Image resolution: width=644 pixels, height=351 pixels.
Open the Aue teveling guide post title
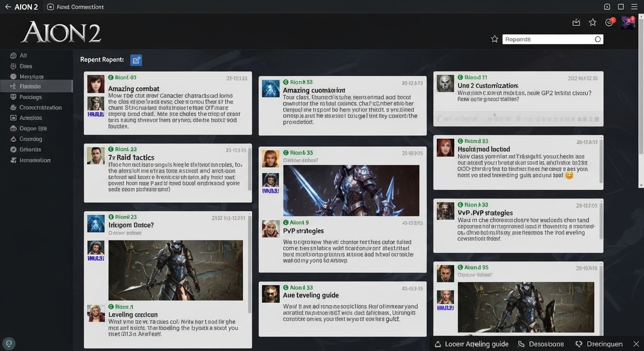[x=311, y=295]
